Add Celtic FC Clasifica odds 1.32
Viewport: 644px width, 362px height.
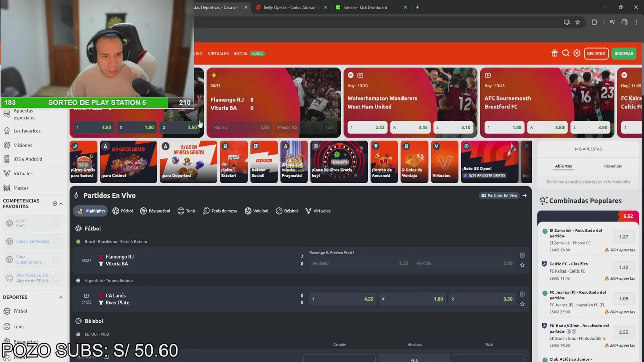[624, 267]
